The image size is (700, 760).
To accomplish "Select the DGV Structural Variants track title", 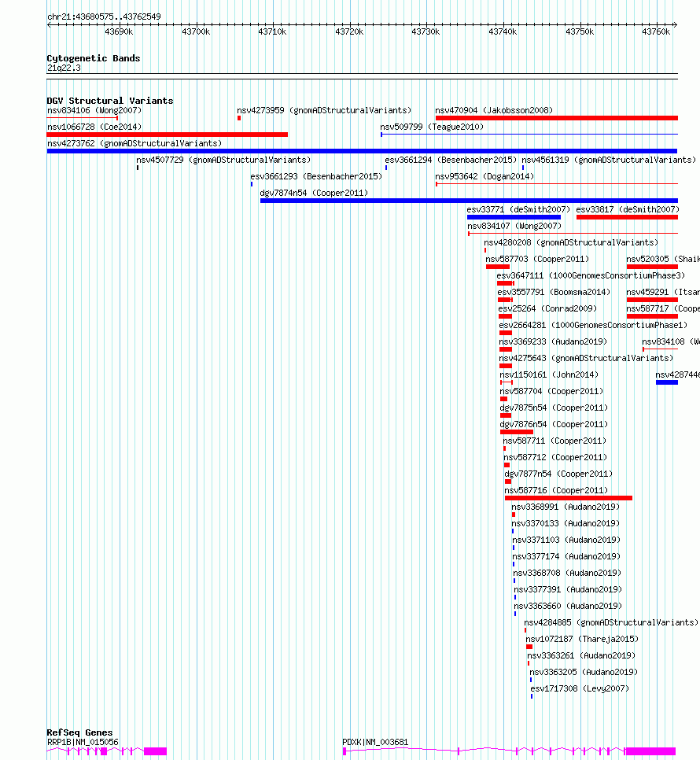I will pyautogui.click(x=110, y=101).
